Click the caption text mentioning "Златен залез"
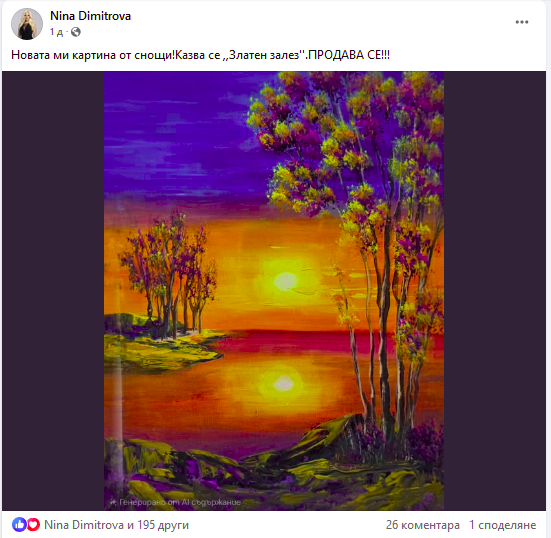The width and height of the screenshot is (551, 538). (200, 55)
